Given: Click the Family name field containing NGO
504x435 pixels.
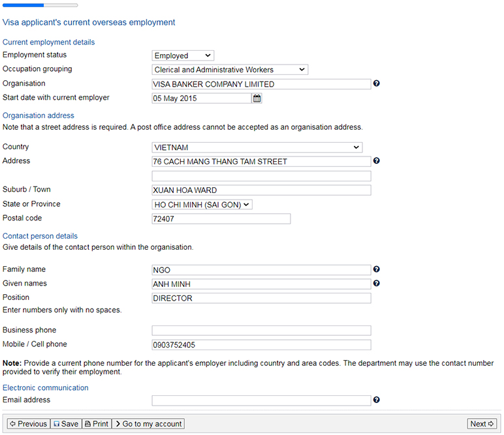Looking at the screenshot, I should point(261,270).
